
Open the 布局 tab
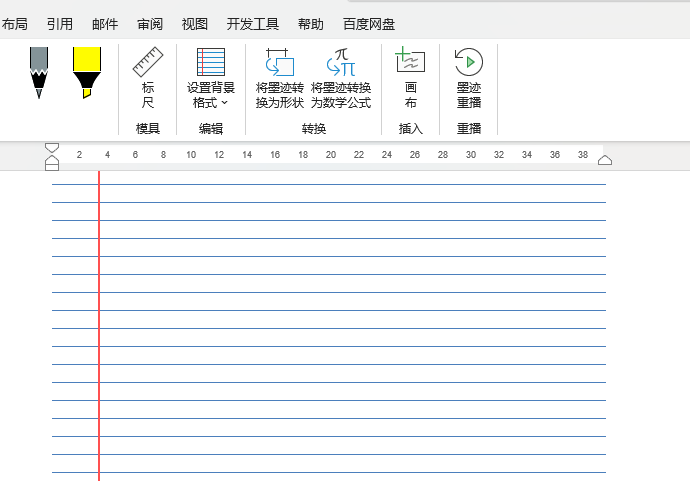coord(14,24)
